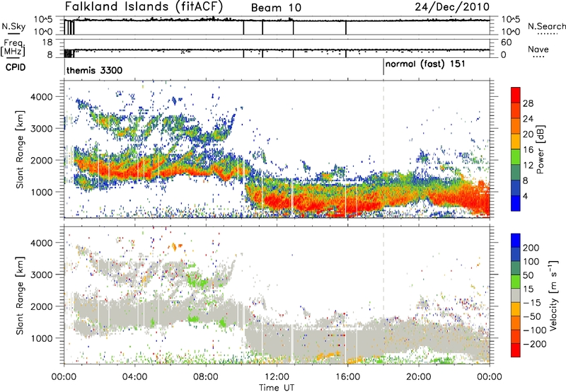Click the "20:00" time tick label
Image resolution: width=566 pixels, height=392 pixels.
tap(418, 377)
